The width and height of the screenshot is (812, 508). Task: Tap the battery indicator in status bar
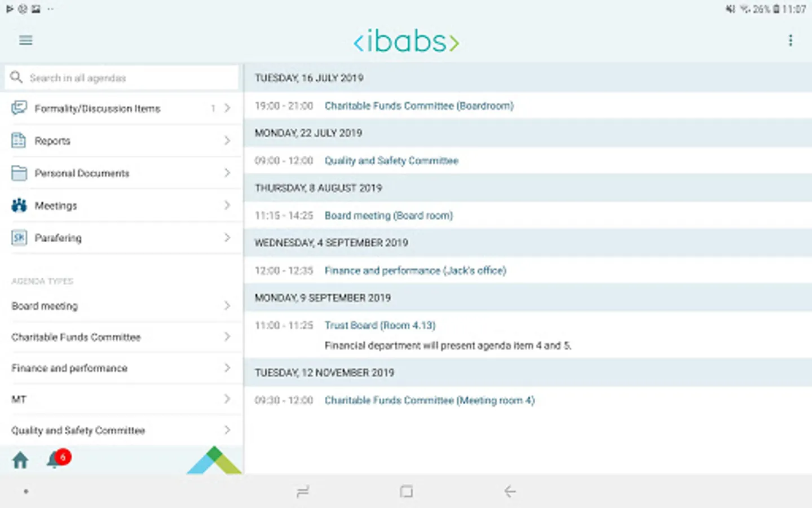pos(776,9)
